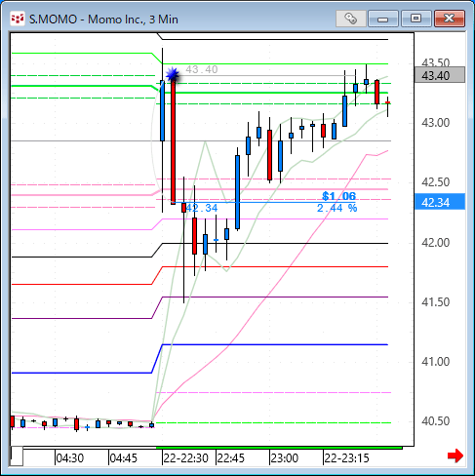Maximize the S.MOMO chart window
The height and width of the screenshot is (476, 475).
pyautogui.click(x=416, y=19)
